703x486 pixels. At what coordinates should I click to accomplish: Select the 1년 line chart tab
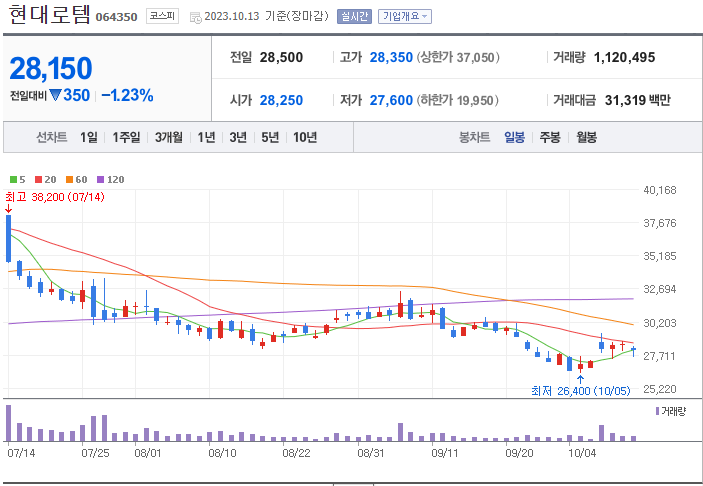[x=206, y=137]
